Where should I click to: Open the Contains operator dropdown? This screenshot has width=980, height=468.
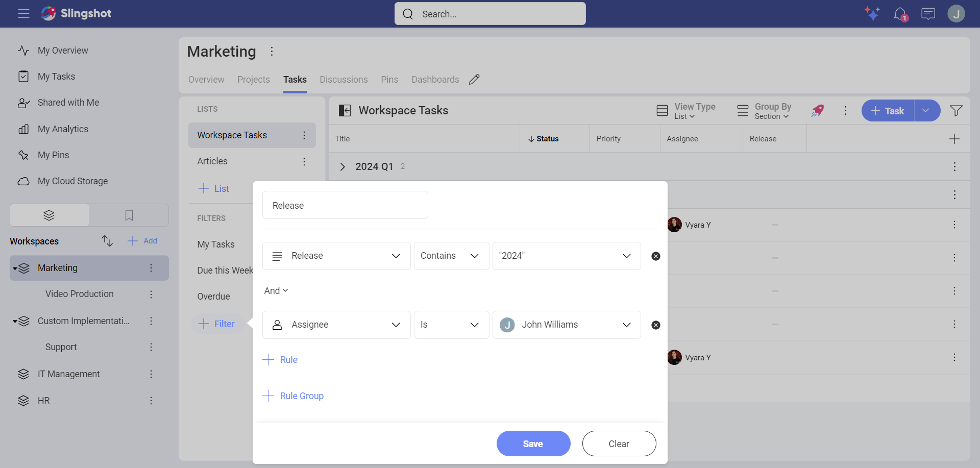(451, 256)
